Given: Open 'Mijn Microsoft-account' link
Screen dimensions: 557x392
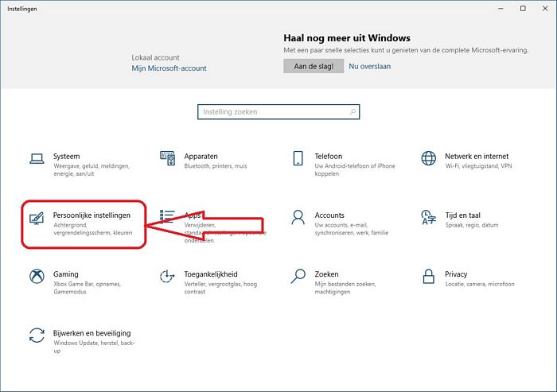Looking at the screenshot, I should click(169, 68).
